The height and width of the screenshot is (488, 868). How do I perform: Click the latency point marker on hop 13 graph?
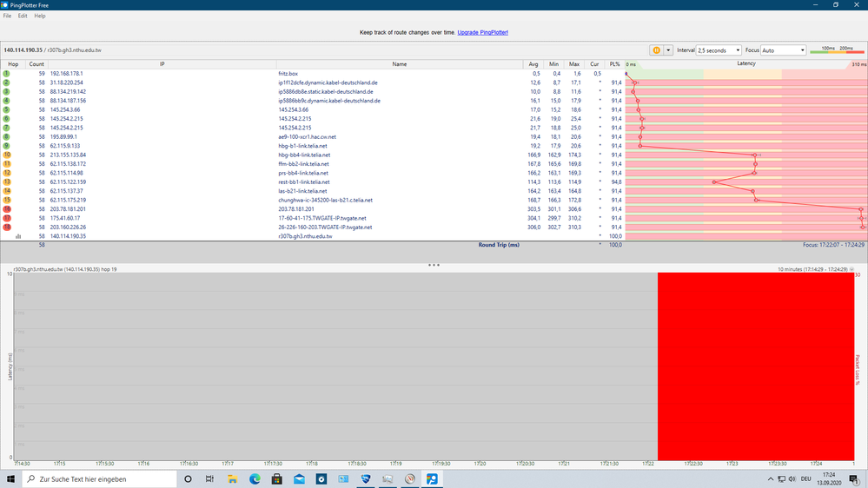click(x=714, y=182)
